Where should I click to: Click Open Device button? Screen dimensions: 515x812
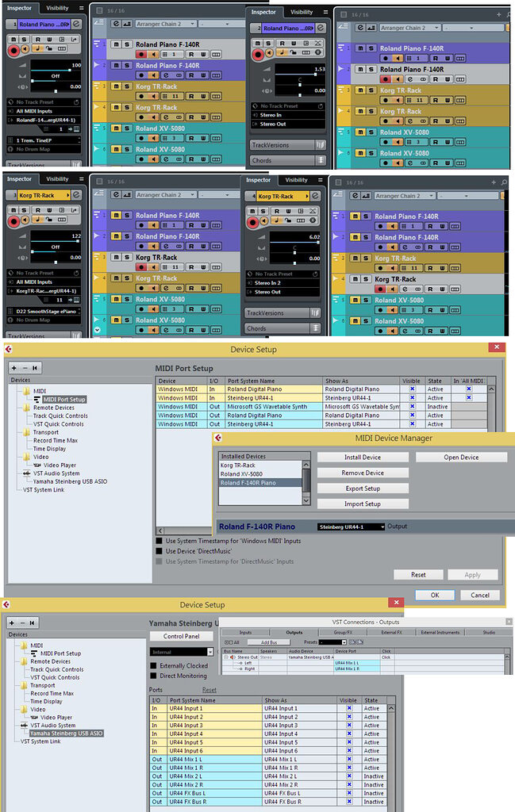click(461, 458)
